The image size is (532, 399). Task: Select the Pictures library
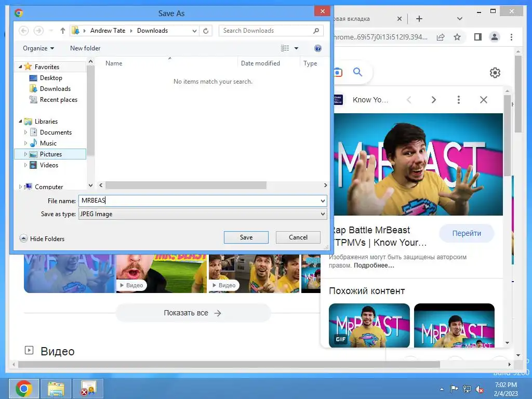tap(51, 154)
